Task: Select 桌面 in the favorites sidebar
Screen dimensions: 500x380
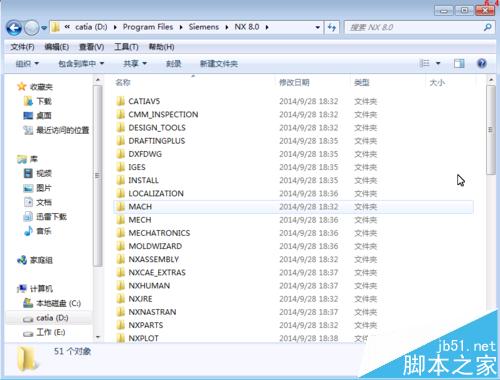Action: 38,116
